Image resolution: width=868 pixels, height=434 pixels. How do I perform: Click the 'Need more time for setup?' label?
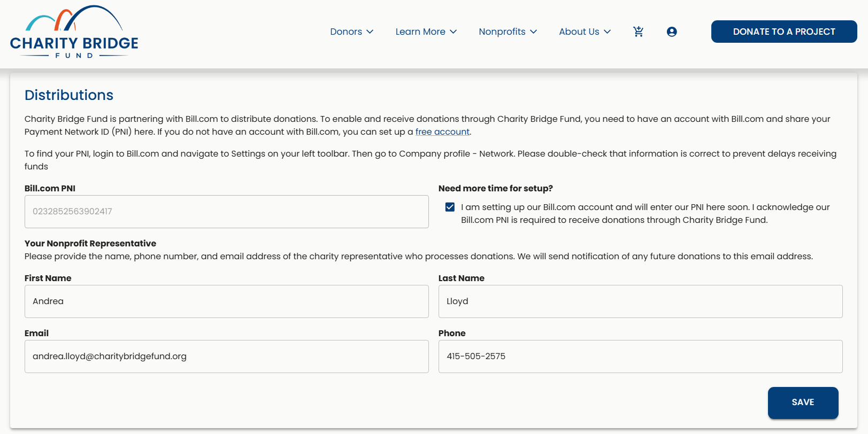pyautogui.click(x=496, y=188)
